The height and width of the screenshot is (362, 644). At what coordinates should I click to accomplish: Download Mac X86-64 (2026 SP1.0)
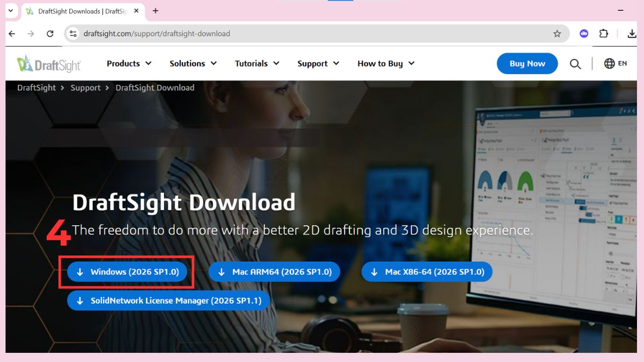point(427,272)
